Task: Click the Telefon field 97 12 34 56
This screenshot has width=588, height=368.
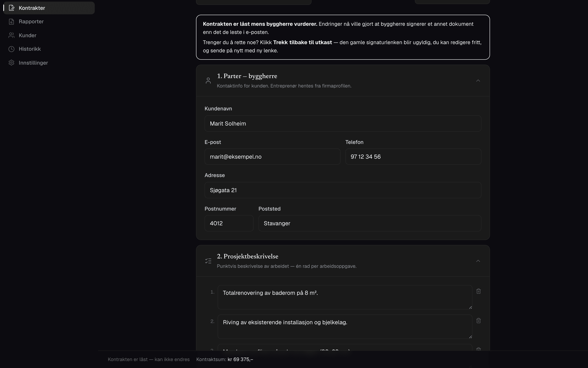Action: pyautogui.click(x=413, y=157)
